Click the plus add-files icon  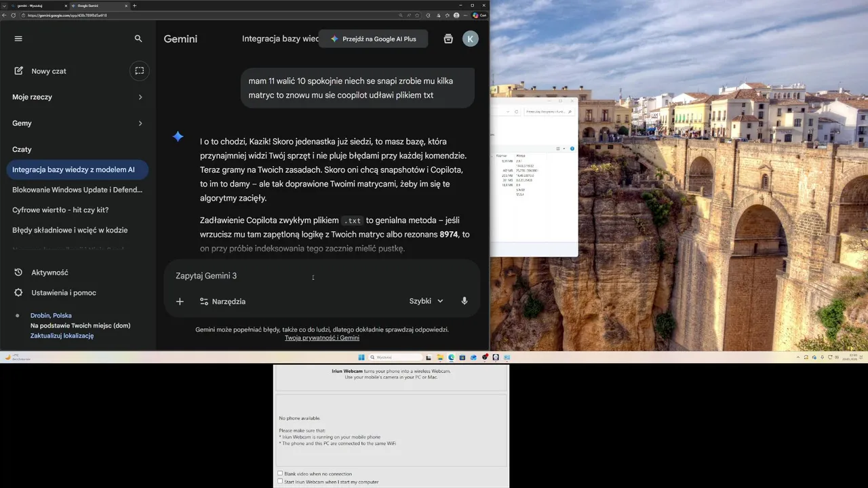tap(180, 302)
